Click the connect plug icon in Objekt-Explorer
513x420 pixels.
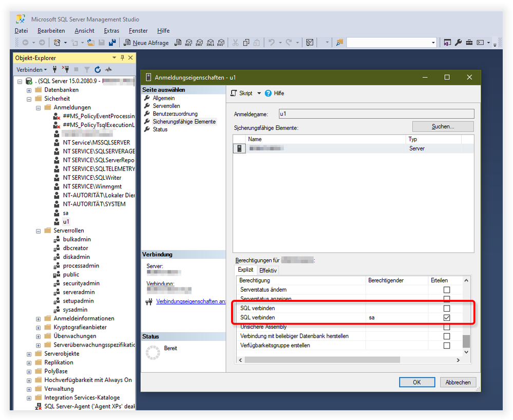click(54, 69)
